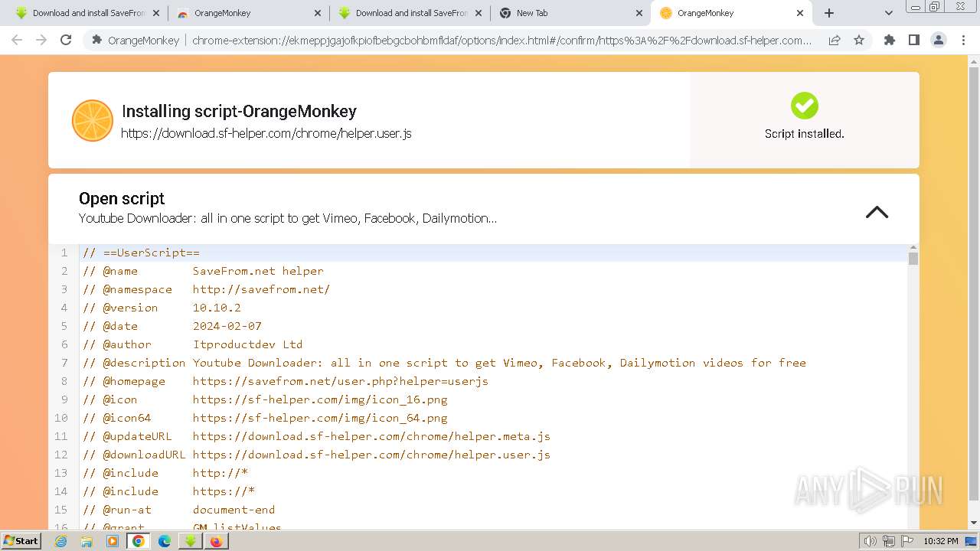Close the third SaveFrom tab
Image resolution: width=980 pixels, height=551 pixels.
[x=479, y=13]
